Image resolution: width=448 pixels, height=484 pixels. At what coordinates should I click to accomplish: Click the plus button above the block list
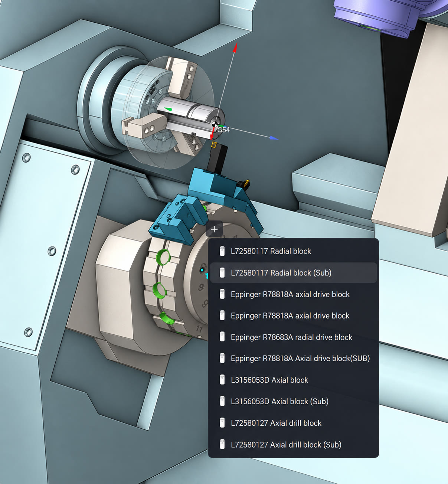214,229
